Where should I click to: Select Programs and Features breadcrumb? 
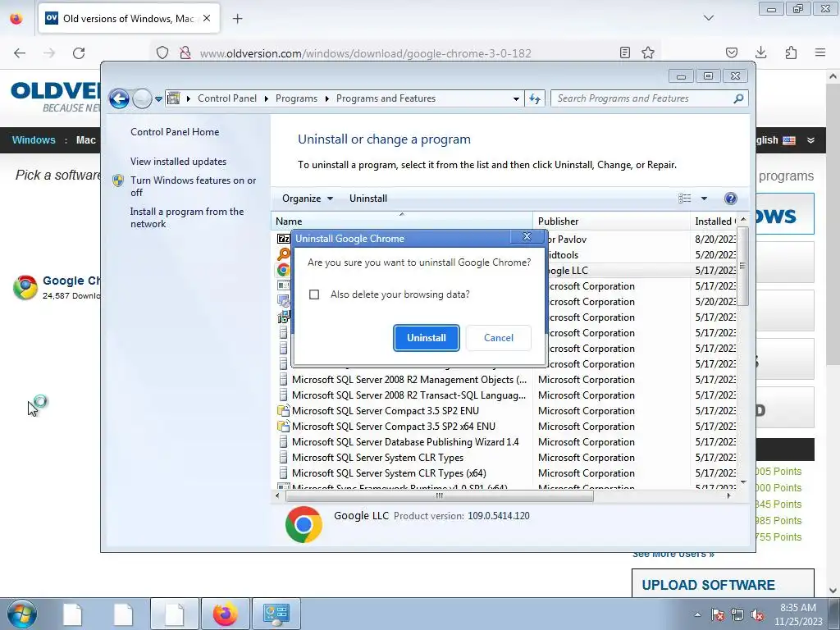pos(386,98)
